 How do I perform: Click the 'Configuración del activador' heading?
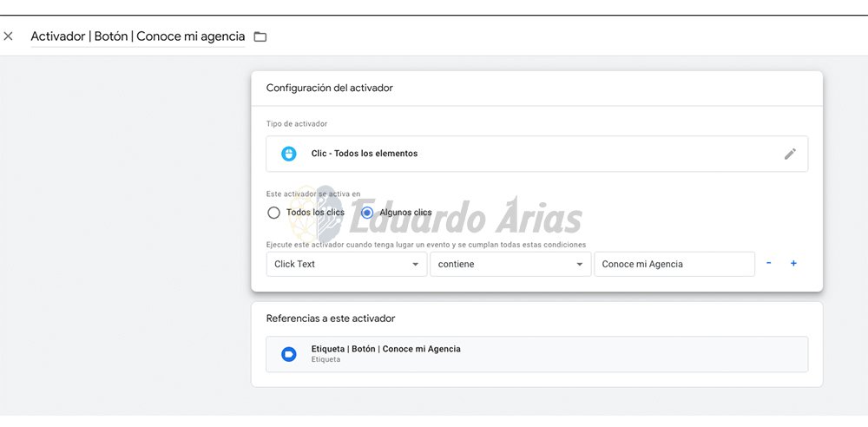tap(329, 88)
